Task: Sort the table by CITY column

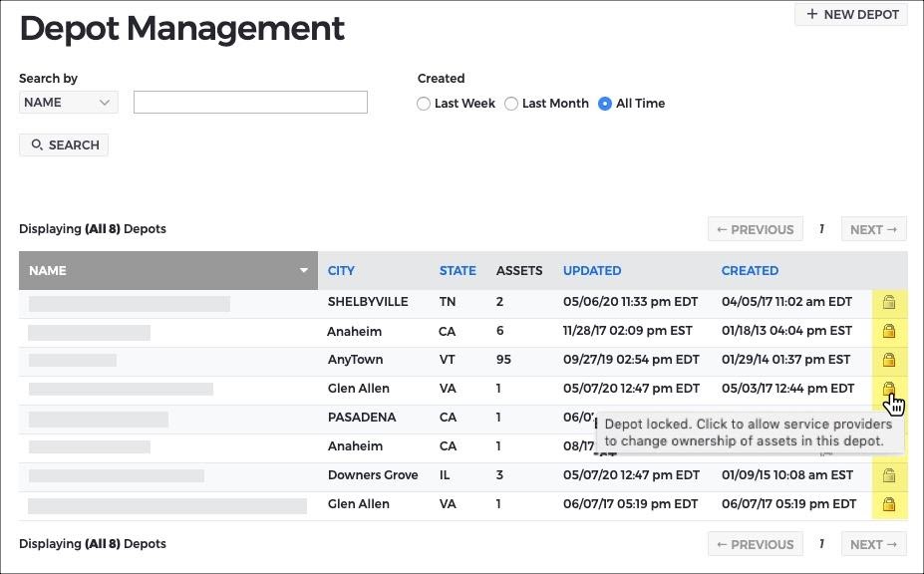Action: tap(341, 270)
